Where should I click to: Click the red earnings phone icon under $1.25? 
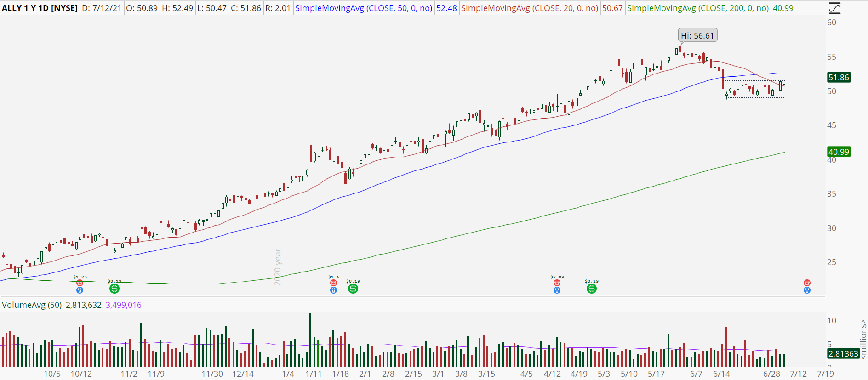click(80, 283)
